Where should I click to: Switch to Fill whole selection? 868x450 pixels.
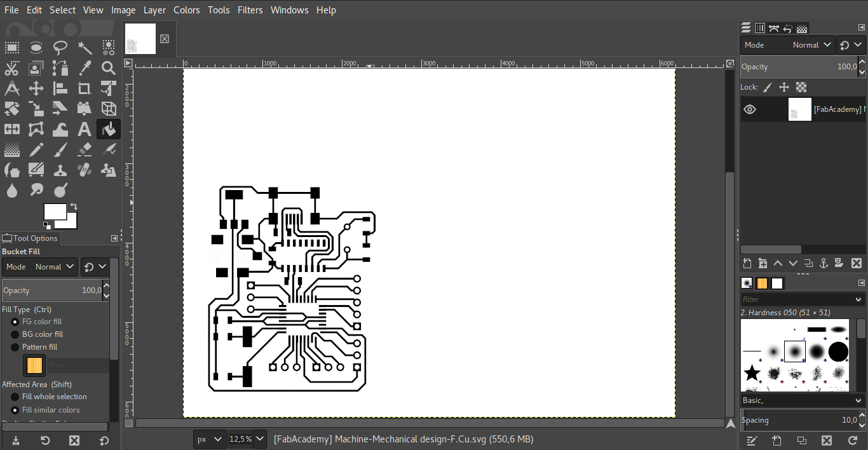pos(15,396)
